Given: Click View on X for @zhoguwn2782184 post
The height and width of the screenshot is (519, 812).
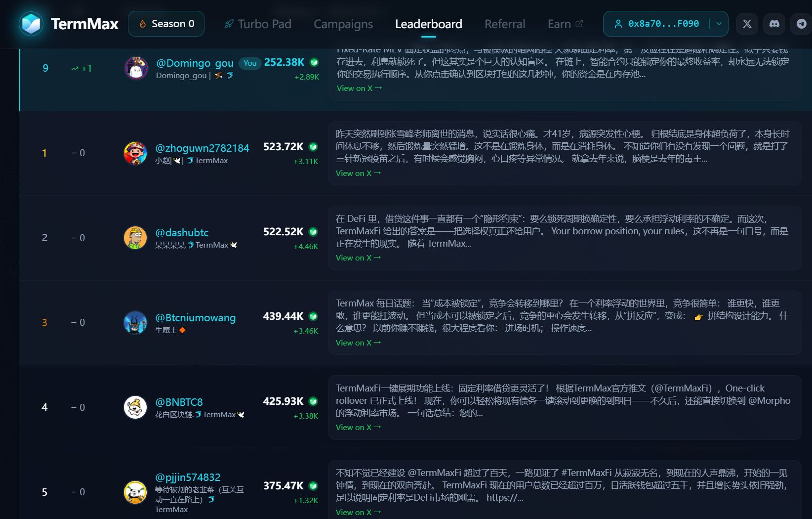Looking at the screenshot, I should (x=358, y=173).
